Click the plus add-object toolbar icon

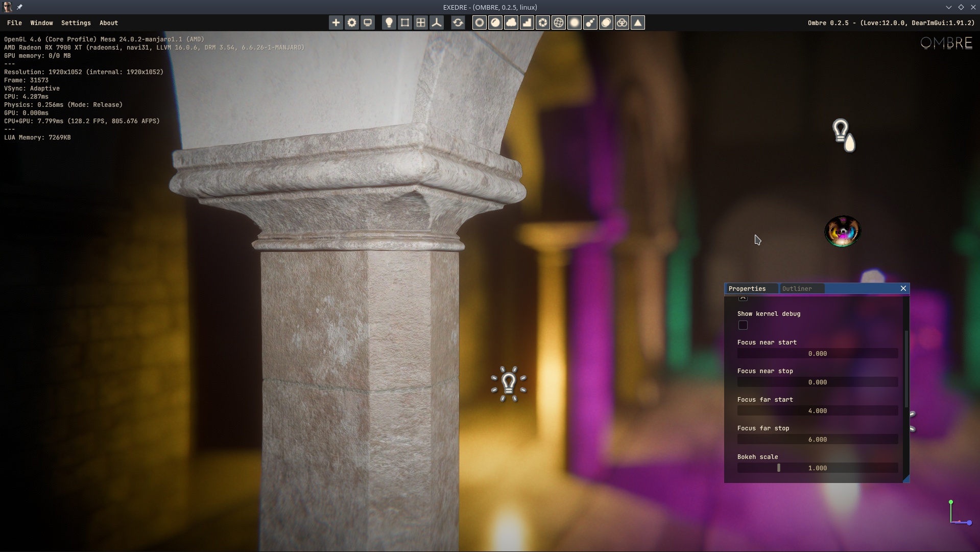(336, 22)
